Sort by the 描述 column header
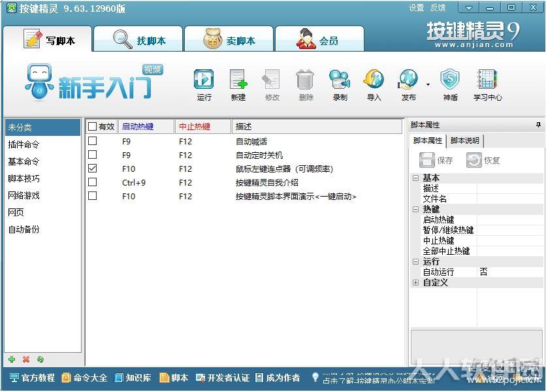 [x=317, y=127]
